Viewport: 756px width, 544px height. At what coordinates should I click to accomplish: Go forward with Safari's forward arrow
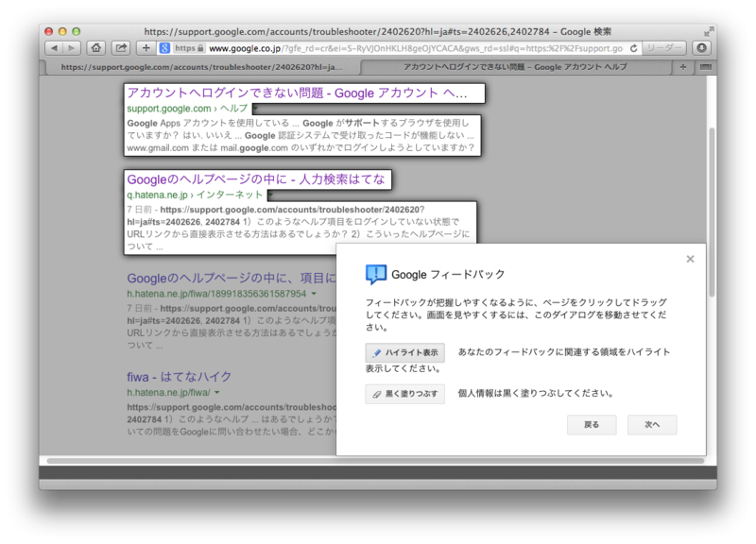click(x=72, y=48)
